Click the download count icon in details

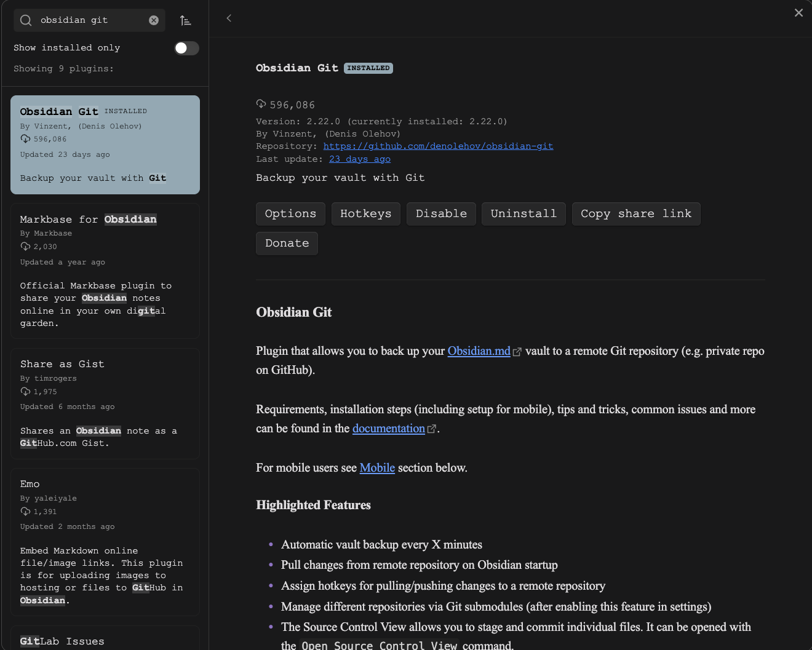point(261,105)
